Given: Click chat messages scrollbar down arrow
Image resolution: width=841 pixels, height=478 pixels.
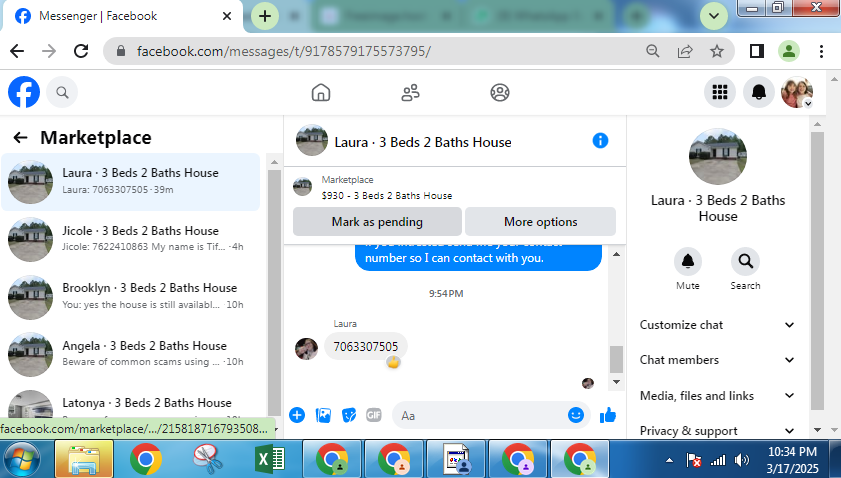Looking at the screenshot, I should pyautogui.click(x=616, y=382).
